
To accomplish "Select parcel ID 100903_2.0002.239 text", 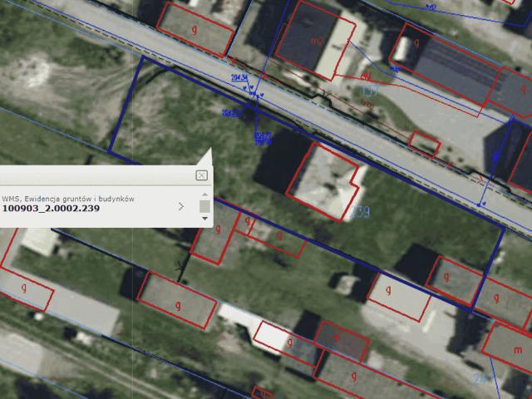I will pos(51,209).
